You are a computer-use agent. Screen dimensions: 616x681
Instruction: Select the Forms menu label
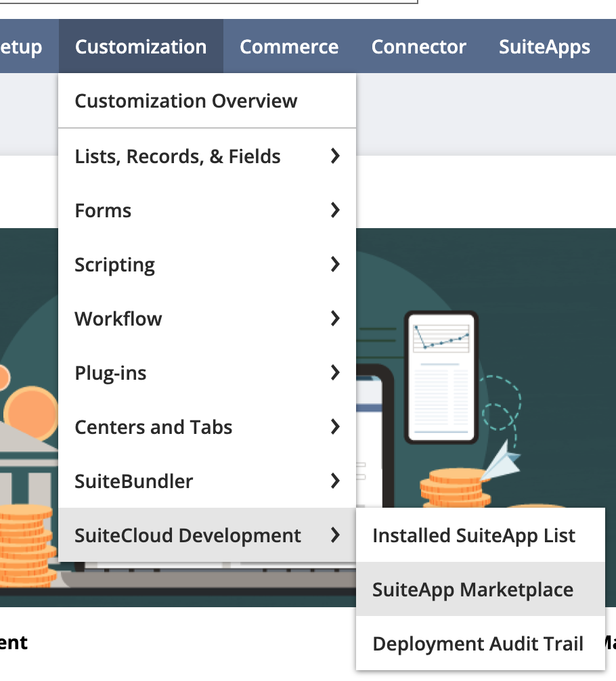point(103,211)
